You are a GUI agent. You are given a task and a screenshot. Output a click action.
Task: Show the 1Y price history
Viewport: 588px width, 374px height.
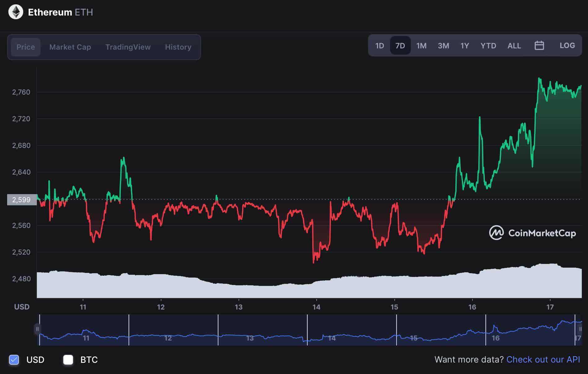pos(464,46)
